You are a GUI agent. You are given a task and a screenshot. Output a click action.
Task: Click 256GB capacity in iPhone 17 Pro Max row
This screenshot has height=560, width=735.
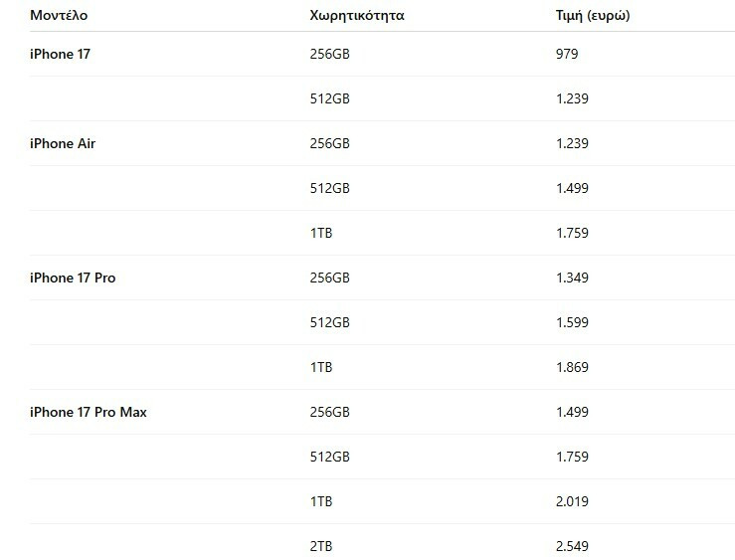pyautogui.click(x=330, y=412)
